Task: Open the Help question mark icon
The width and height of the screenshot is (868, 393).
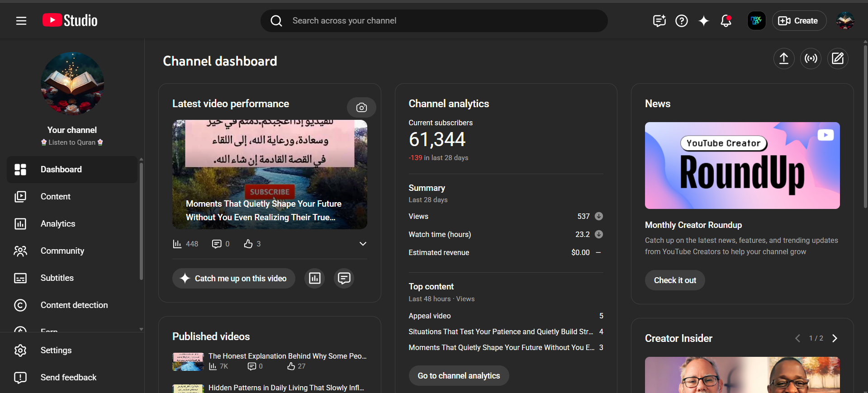Action: click(682, 21)
